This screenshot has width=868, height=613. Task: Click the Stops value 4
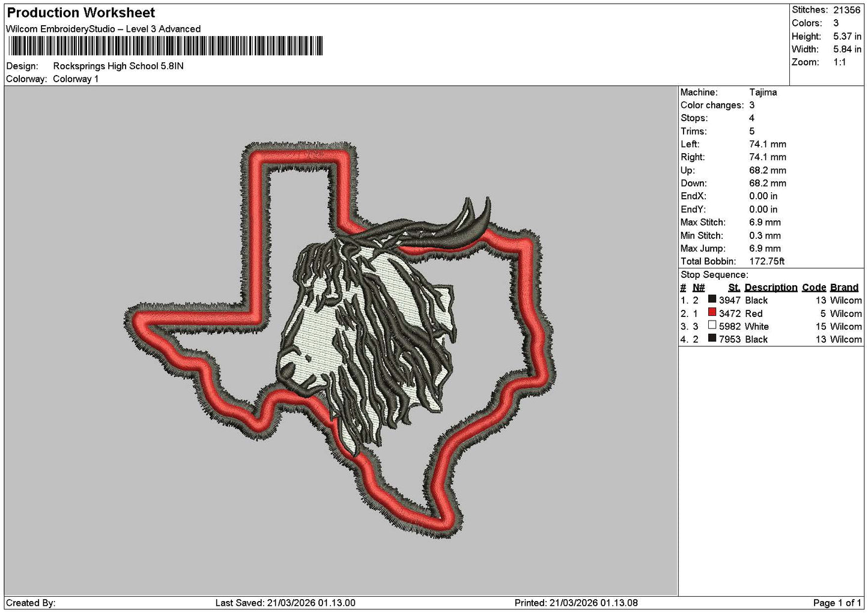tap(751, 118)
